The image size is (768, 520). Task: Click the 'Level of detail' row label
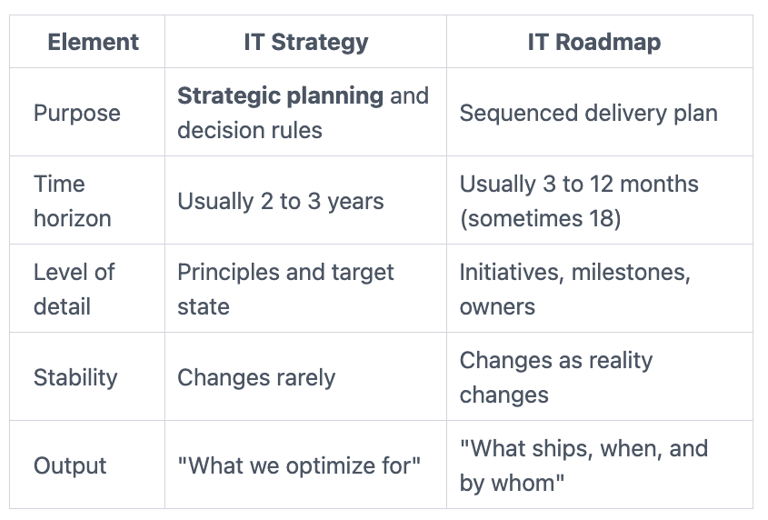click(x=74, y=289)
